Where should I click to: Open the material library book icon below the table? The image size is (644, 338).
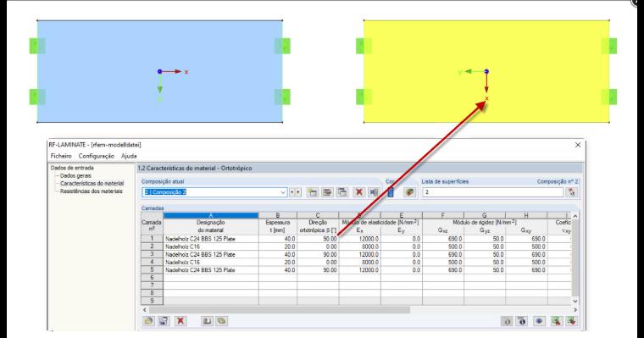[207, 321]
